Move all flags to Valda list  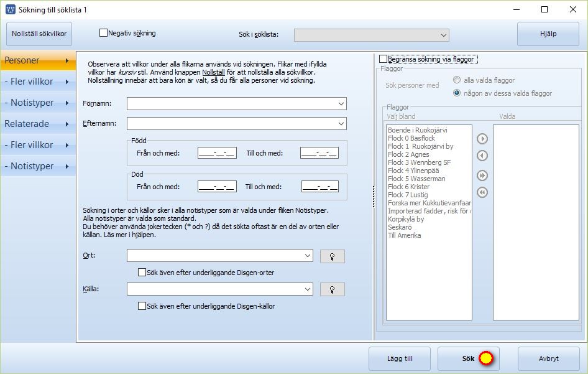tap(482, 175)
